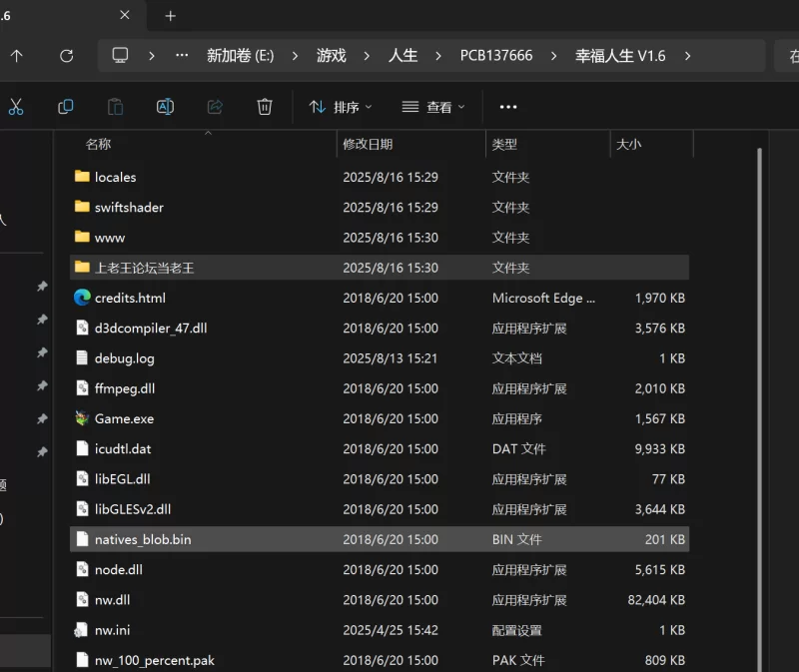Expand chevron after the PC icon
The image size is (799, 672).
[x=152, y=56]
